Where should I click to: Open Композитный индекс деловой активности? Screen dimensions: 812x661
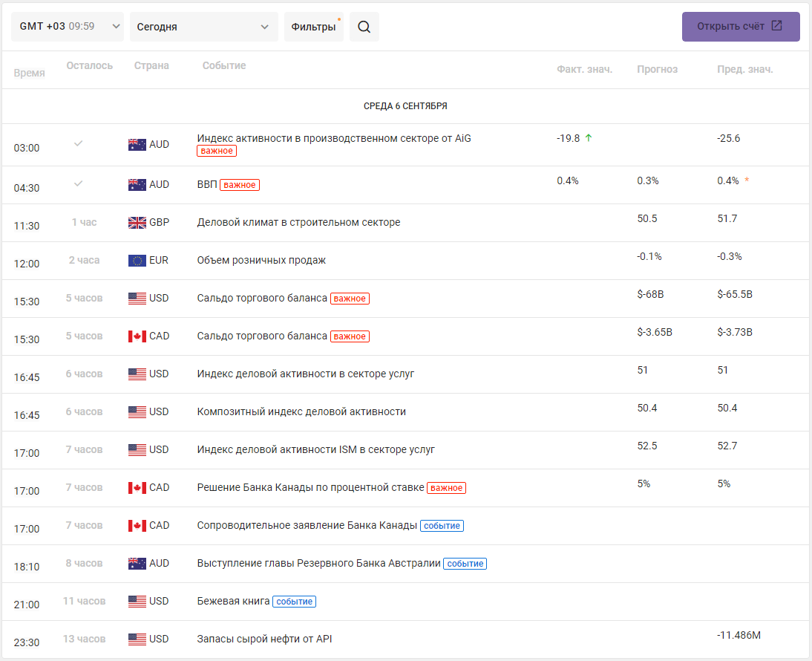tap(301, 412)
